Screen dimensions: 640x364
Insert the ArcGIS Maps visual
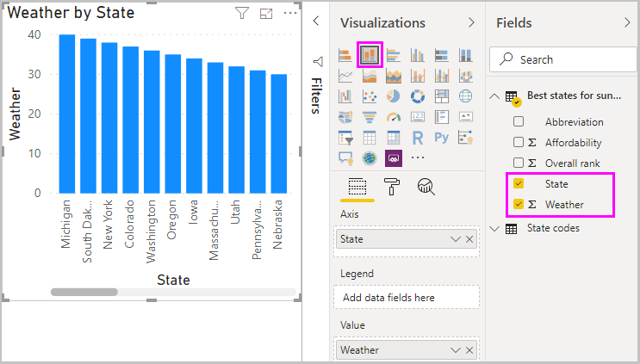(x=370, y=158)
